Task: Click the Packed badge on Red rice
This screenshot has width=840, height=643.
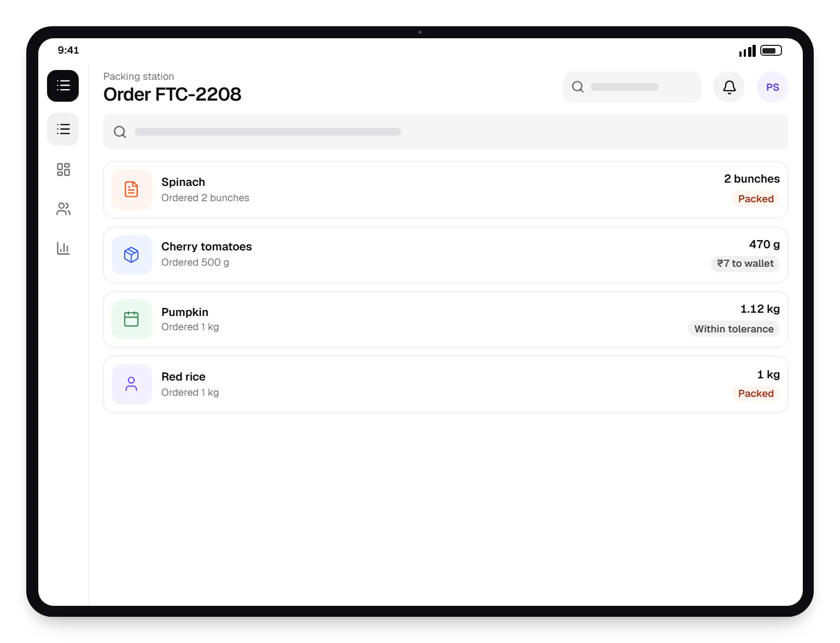Action: click(x=756, y=394)
